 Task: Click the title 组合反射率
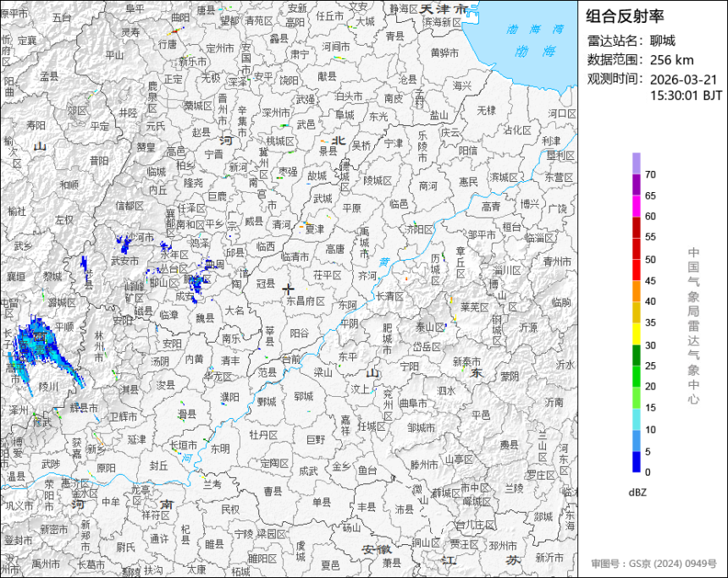click(625, 16)
